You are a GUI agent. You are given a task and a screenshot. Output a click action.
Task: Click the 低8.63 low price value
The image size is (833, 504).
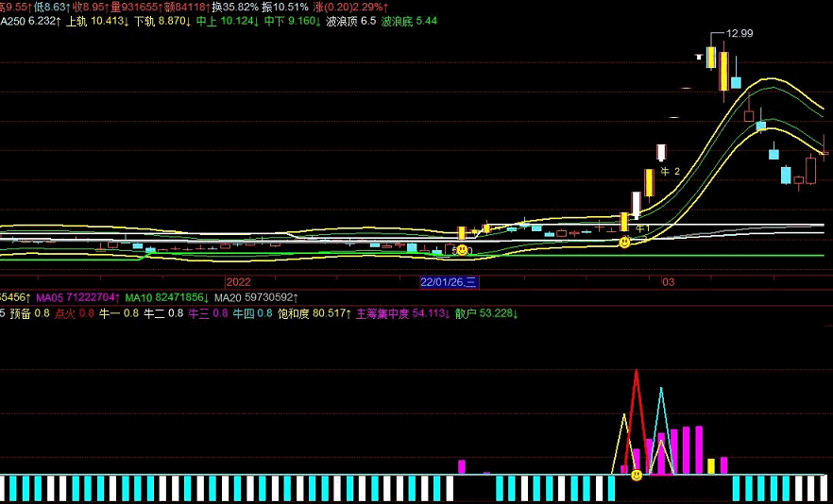[x=52, y=7]
